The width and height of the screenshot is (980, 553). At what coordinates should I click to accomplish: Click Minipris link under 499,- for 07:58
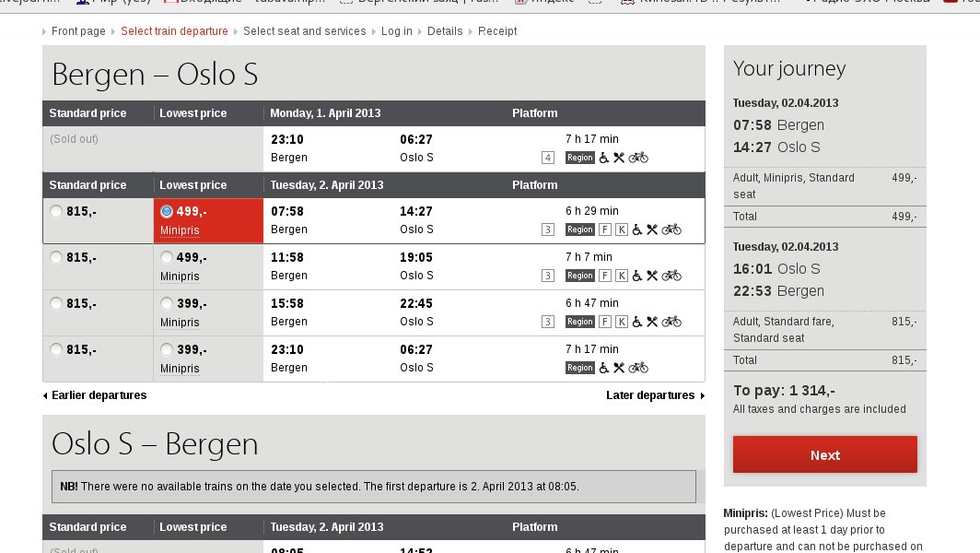180,229
